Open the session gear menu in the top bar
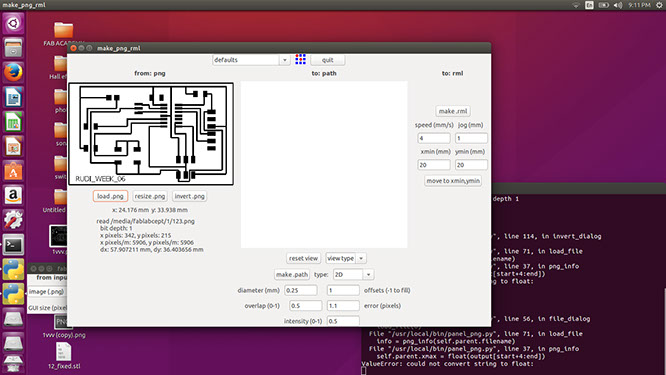Viewport: 666px width, 375px height. [659, 5]
